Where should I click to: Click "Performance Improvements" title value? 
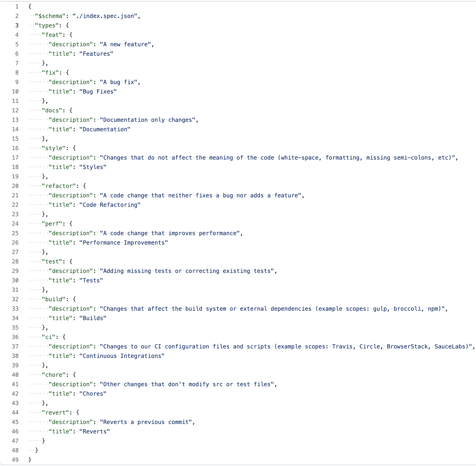[123, 242]
